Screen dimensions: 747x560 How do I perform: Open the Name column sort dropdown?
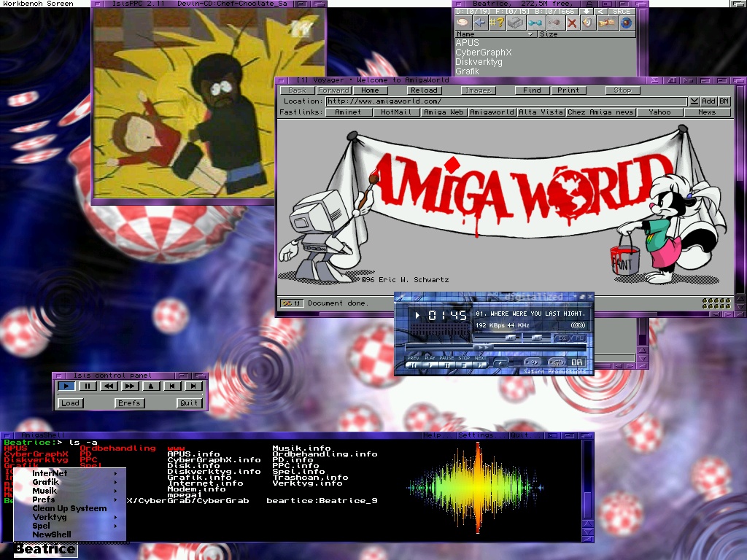pyautogui.click(x=530, y=34)
